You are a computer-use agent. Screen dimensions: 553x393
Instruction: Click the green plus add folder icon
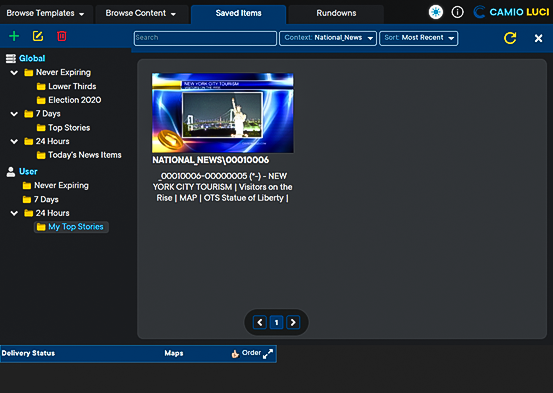coord(14,36)
